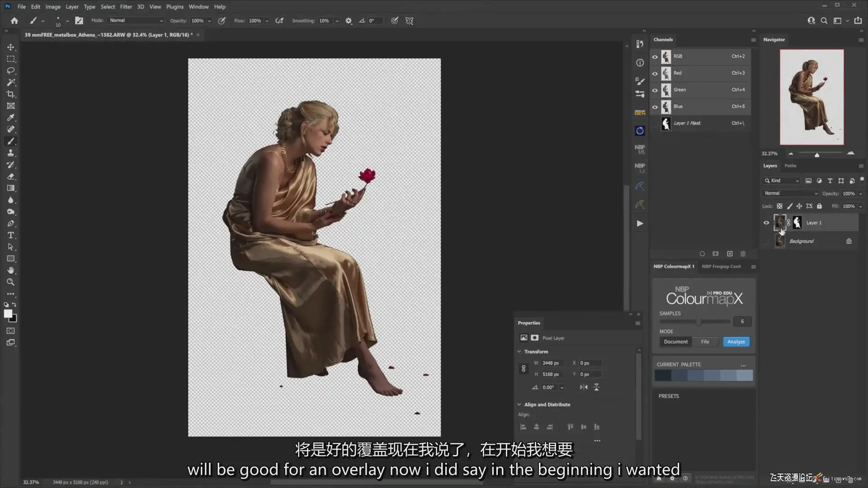The height and width of the screenshot is (488, 868).
Task: Switch to the Paths tab
Action: [790, 166]
